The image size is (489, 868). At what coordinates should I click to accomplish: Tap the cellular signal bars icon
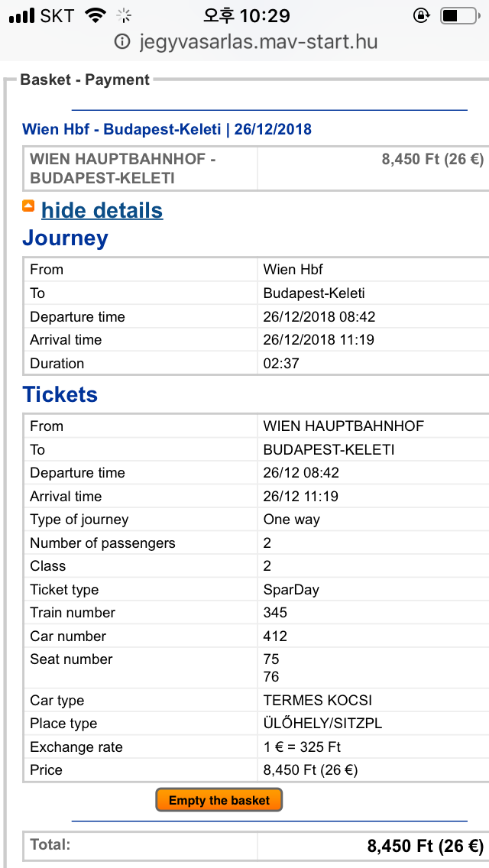[21, 17]
